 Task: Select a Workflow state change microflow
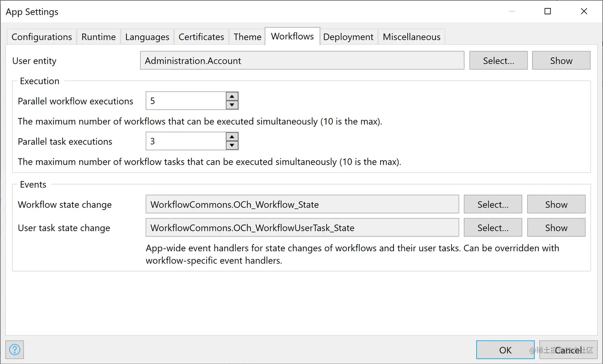493,205
